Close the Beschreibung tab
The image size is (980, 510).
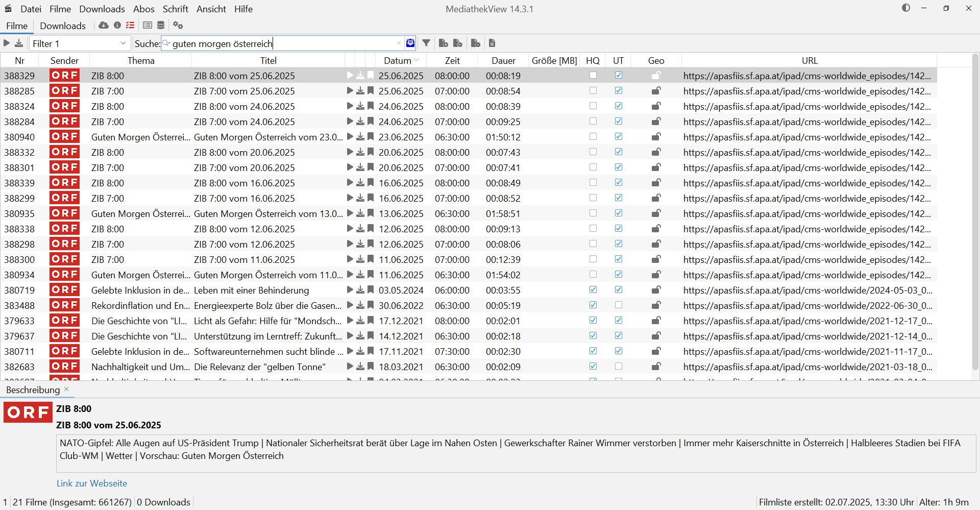point(66,389)
